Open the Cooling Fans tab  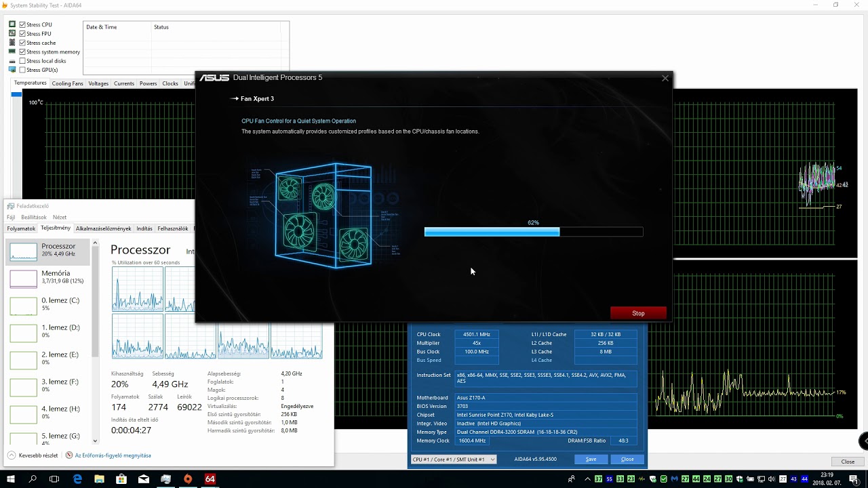[67, 83]
